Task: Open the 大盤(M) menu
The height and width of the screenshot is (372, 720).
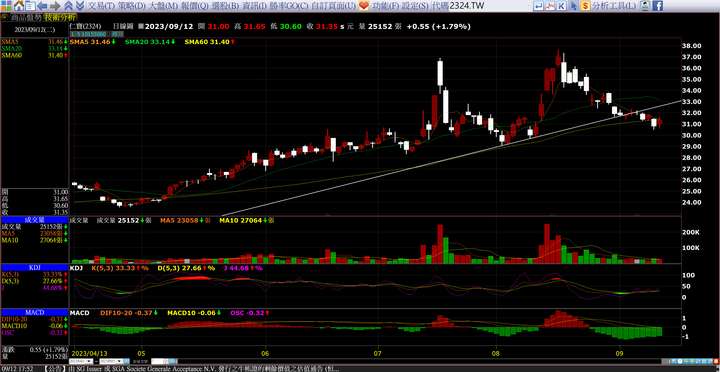Action: click(x=163, y=6)
